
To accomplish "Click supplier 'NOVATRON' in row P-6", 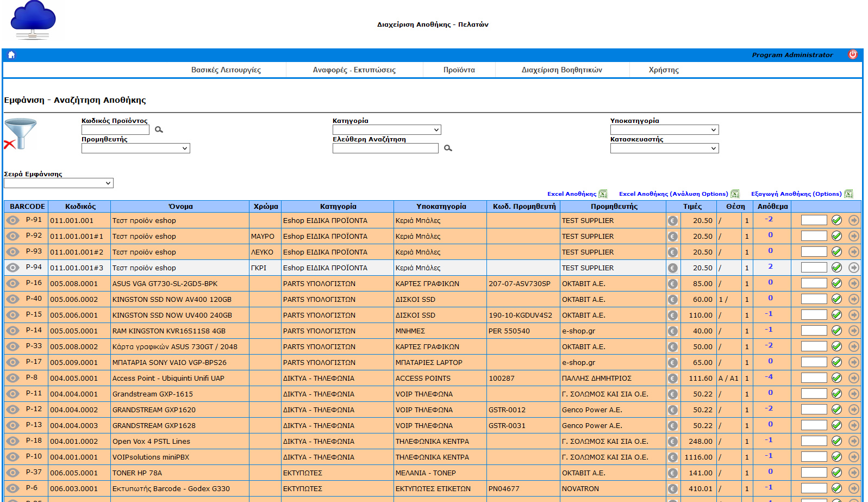I will [x=580, y=489].
